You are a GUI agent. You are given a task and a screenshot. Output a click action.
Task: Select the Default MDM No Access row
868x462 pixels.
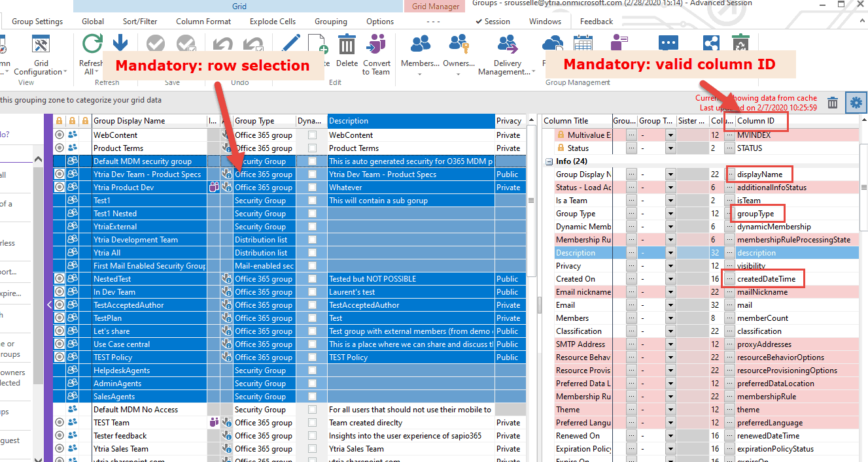click(x=135, y=410)
